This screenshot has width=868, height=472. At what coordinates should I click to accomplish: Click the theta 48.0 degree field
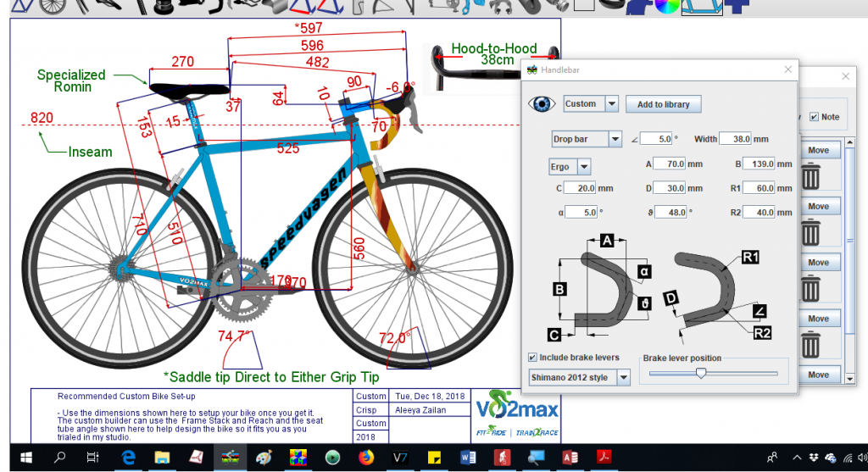click(x=671, y=212)
